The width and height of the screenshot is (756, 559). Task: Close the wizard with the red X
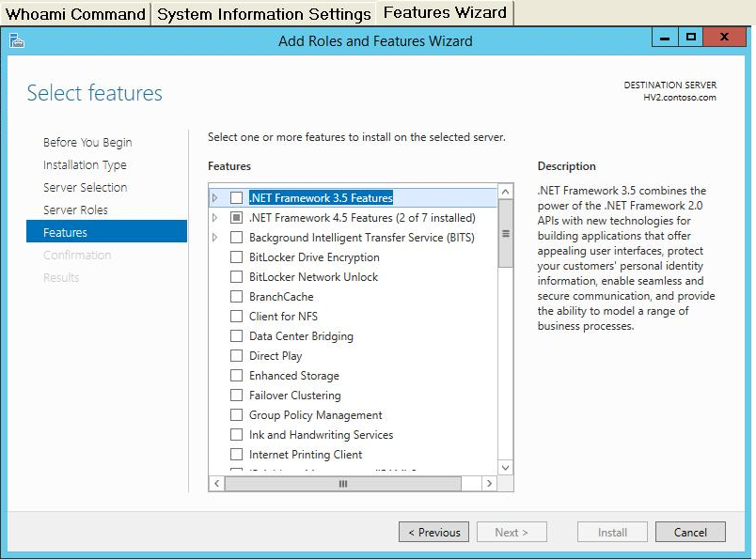[x=724, y=37]
